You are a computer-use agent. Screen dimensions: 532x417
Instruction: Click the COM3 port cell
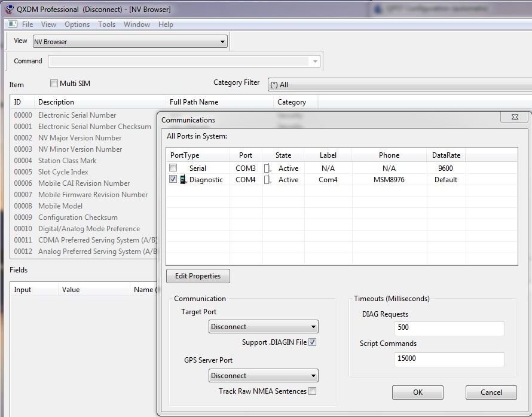(246, 168)
